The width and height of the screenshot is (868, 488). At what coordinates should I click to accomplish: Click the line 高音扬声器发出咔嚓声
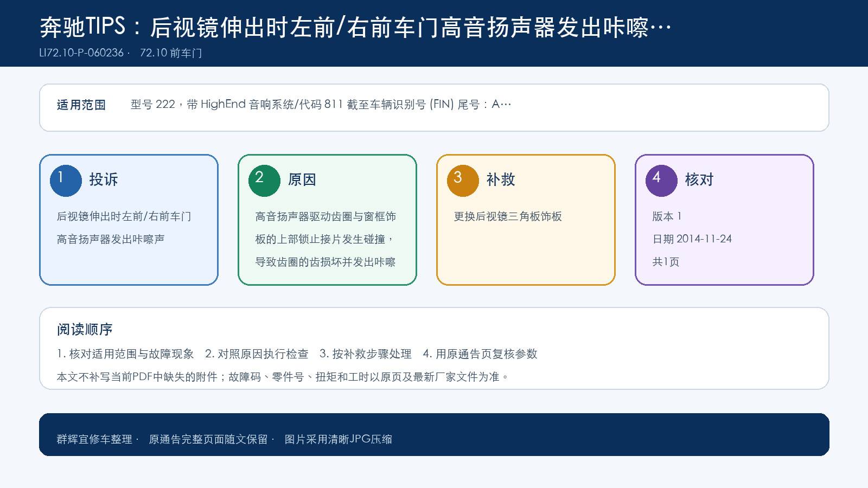111,239
